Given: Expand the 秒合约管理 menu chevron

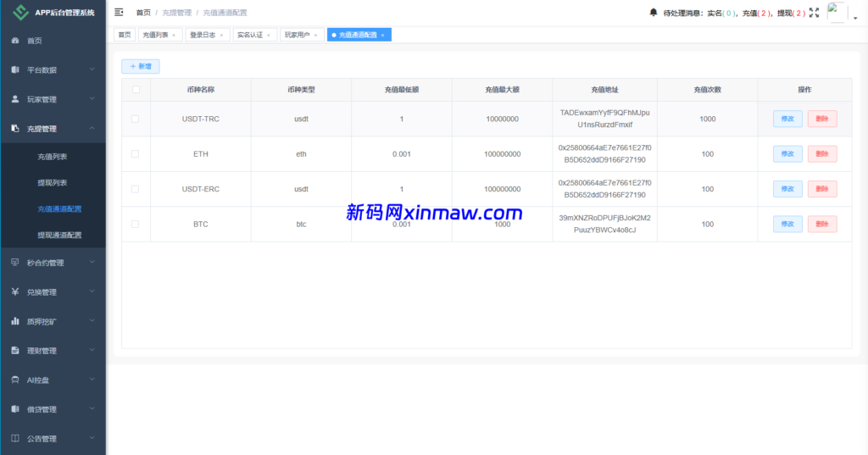Looking at the screenshot, I should (92, 262).
